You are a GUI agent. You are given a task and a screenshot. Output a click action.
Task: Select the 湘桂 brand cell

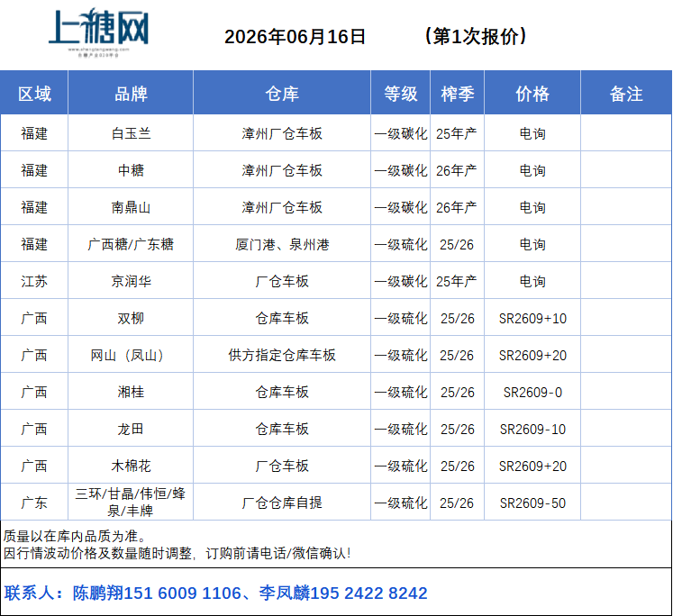click(131, 392)
